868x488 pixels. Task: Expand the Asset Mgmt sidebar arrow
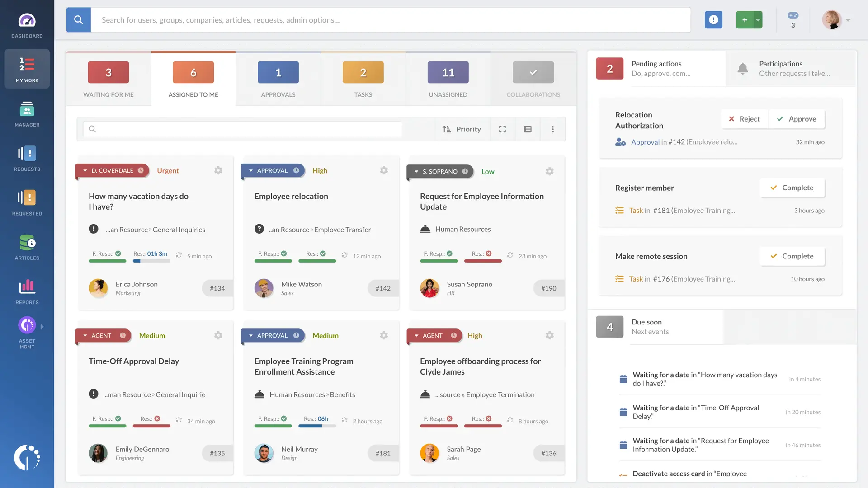(x=42, y=326)
